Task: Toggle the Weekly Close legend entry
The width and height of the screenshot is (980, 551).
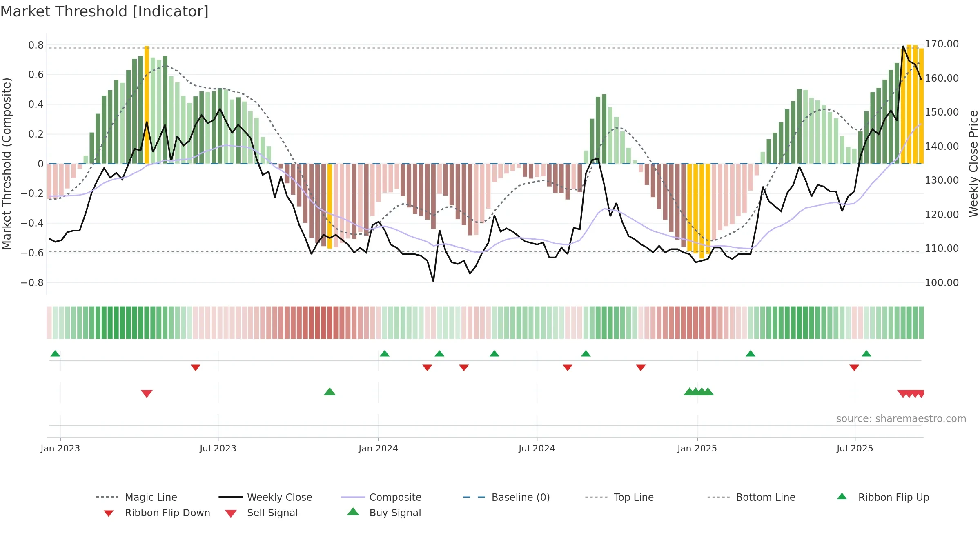Action: [265, 497]
